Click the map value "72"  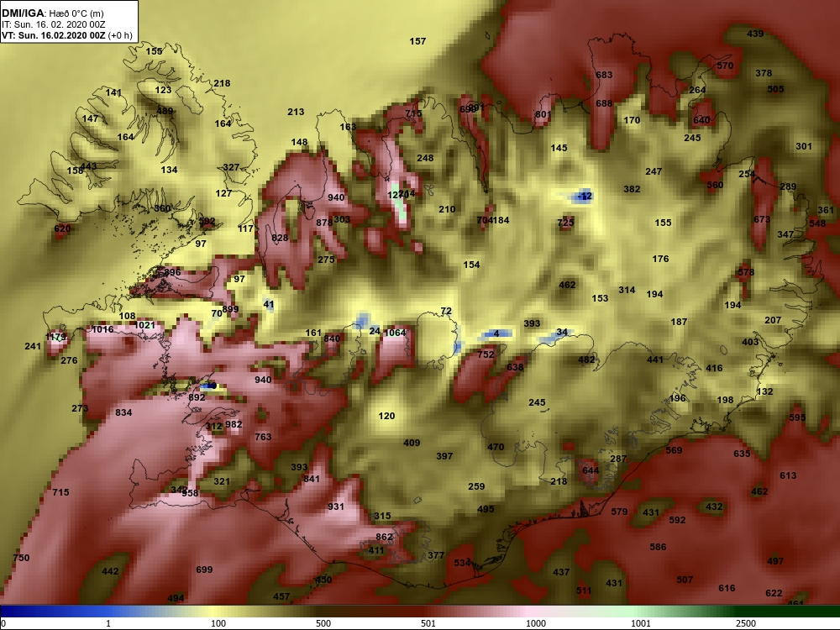click(446, 312)
